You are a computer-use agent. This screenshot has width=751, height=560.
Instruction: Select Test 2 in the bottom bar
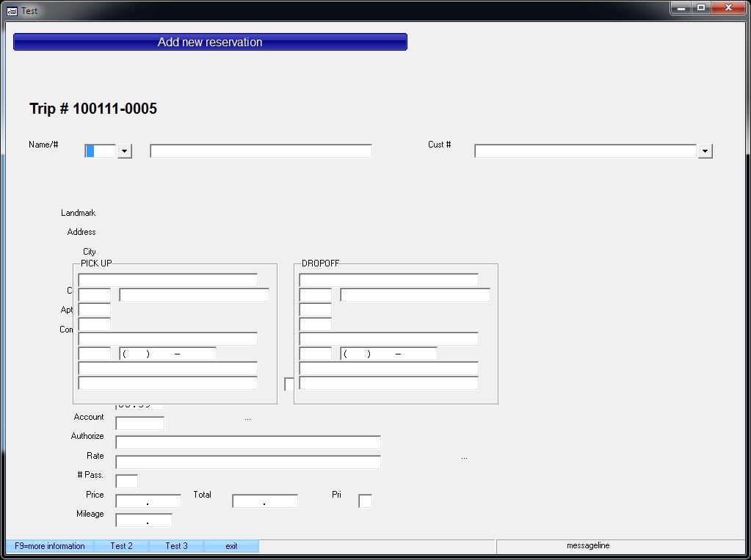coord(121,546)
